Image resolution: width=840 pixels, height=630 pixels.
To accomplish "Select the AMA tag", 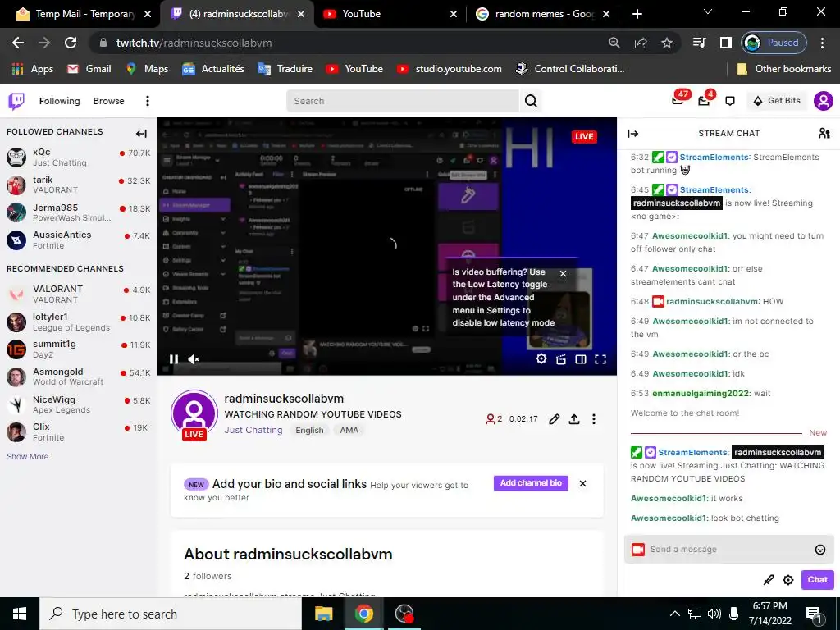I will (349, 430).
